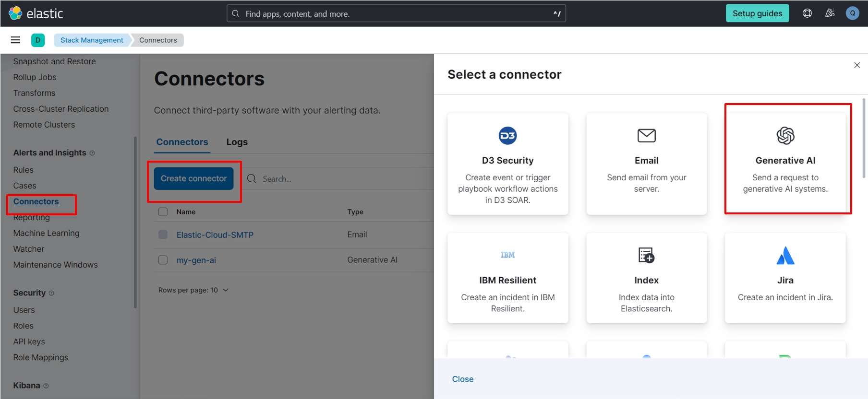
Task: Click the search magnifier in top bar
Action: point(236,14)
